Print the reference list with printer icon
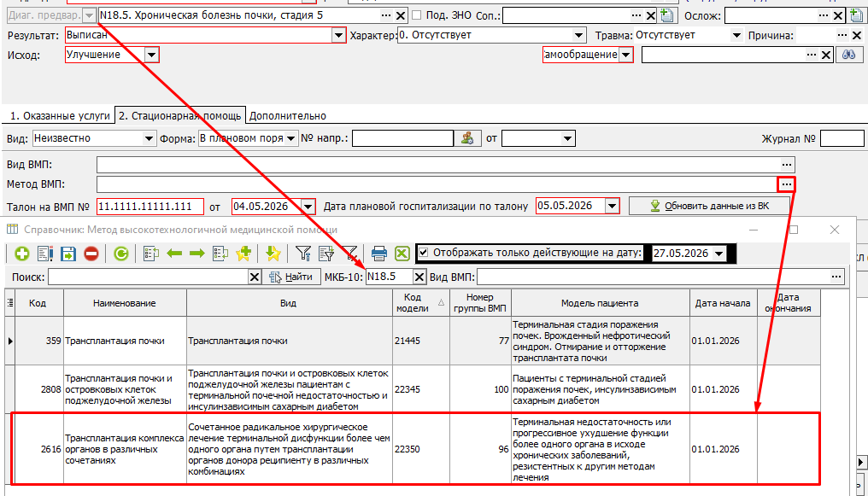The image size is (868, 496). tap(379, 254)
